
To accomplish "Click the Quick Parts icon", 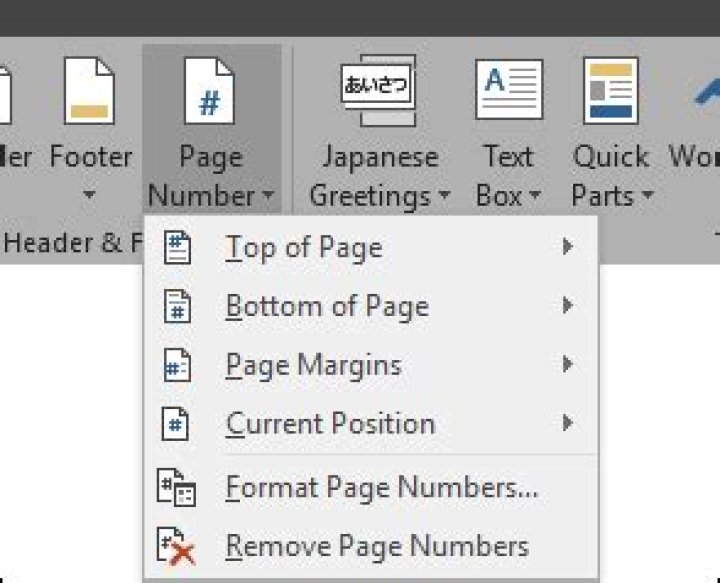I will click(x=611, y=90).
